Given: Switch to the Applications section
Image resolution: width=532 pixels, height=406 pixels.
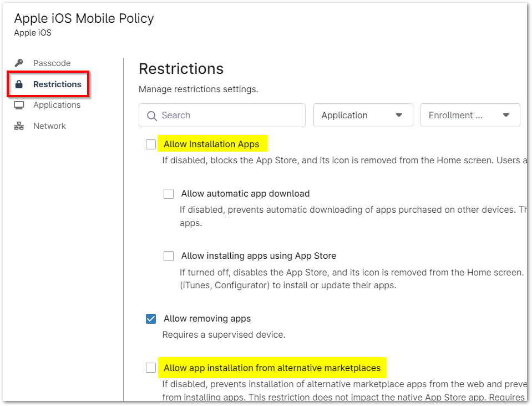Looking at the screenshot, I should pos(57,104).
